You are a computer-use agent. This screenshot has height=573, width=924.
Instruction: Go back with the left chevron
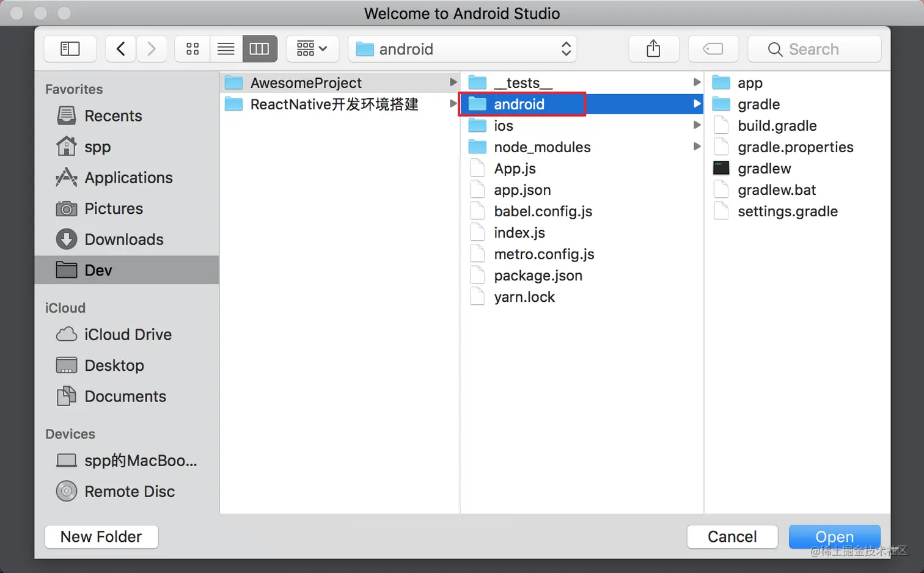(121, 49)
